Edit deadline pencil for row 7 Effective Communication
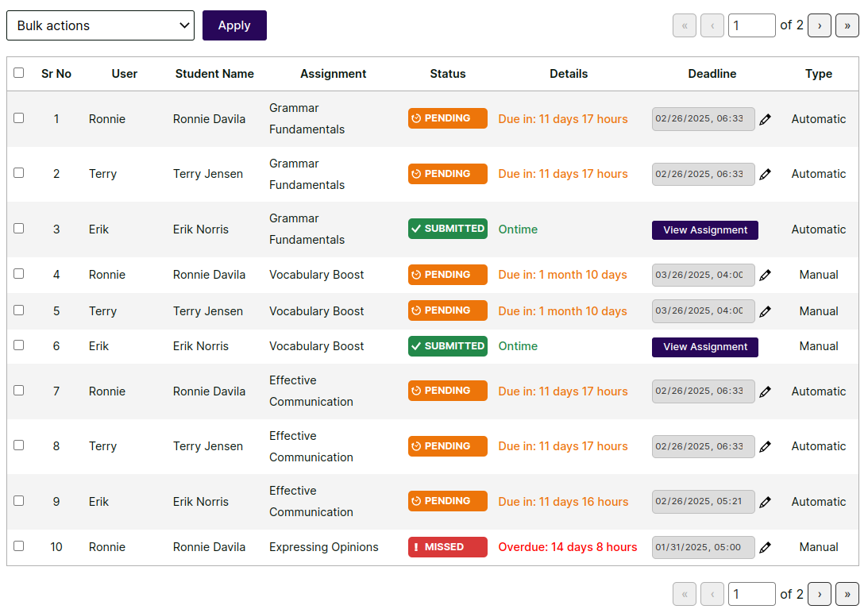 765,391
